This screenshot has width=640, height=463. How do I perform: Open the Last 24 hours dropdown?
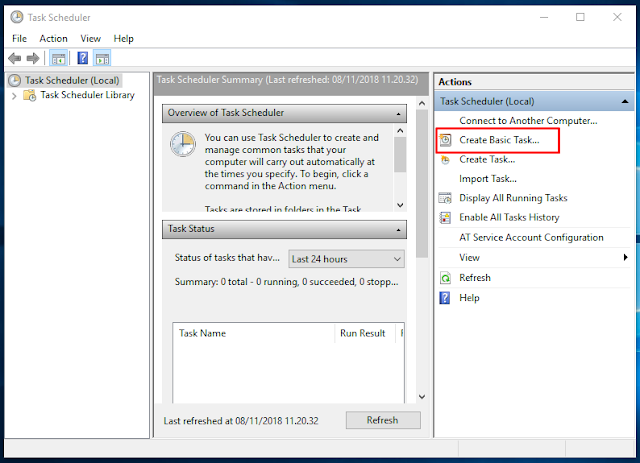(x=346, y=259)
